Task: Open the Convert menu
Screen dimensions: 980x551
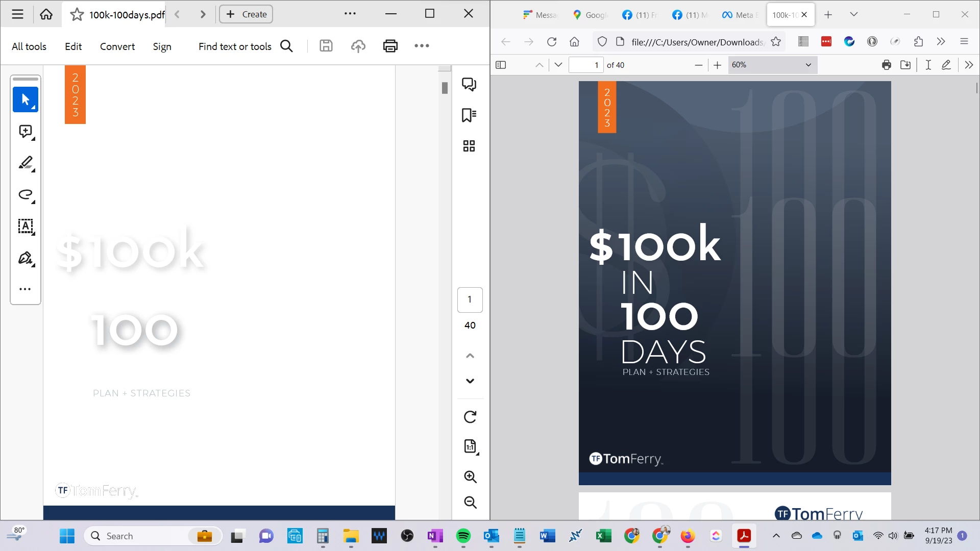Action: pos(117,46)
